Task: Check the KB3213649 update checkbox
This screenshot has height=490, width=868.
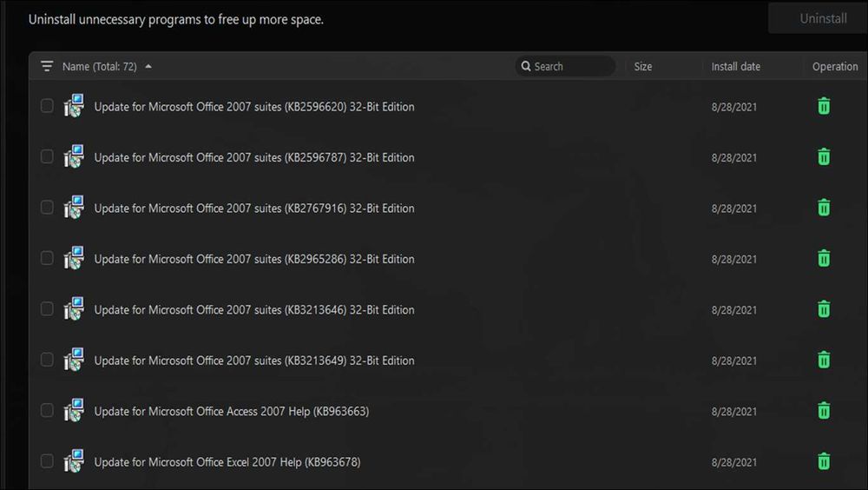Action: pyautogui.click(x=47, y=359)
